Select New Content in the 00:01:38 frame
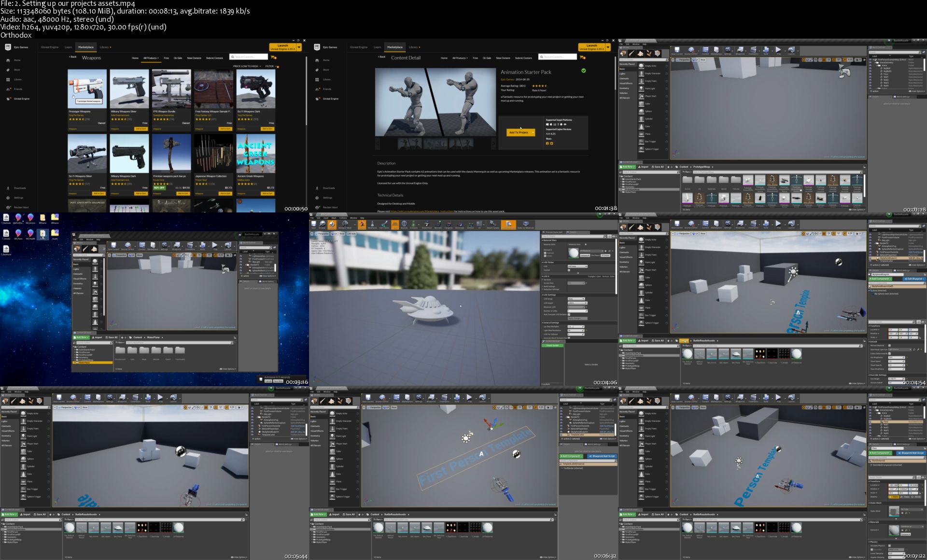The image size is (927, 560). pos(503,58)
